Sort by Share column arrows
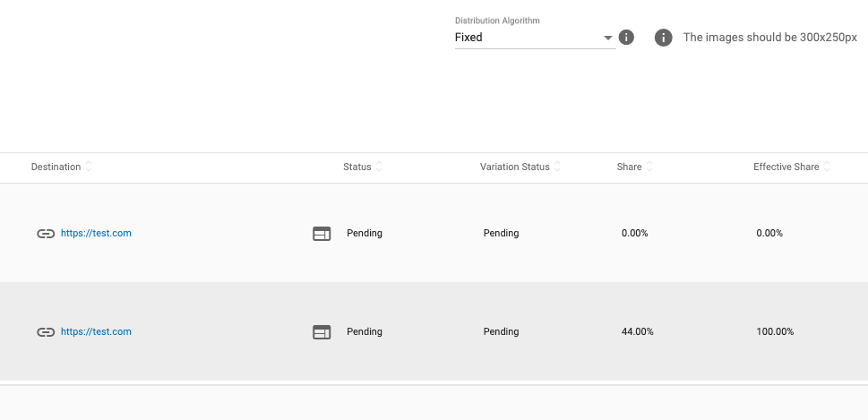Viewport: 868px width, 420px height. tap(649, 167)
